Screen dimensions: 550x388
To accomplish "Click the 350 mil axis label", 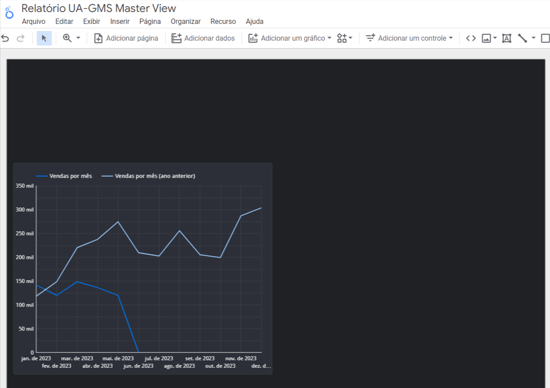I will pos(25,186).
